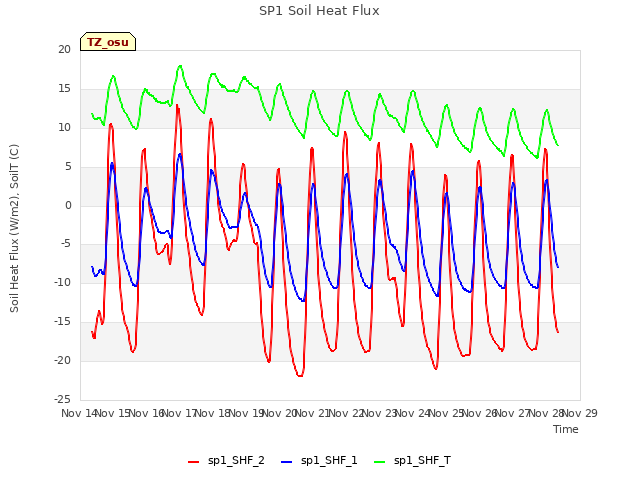Viewport: 640px width, 480px height.
Task: Click the y-axis tick label -10
Action: click(x=62, y=282)
